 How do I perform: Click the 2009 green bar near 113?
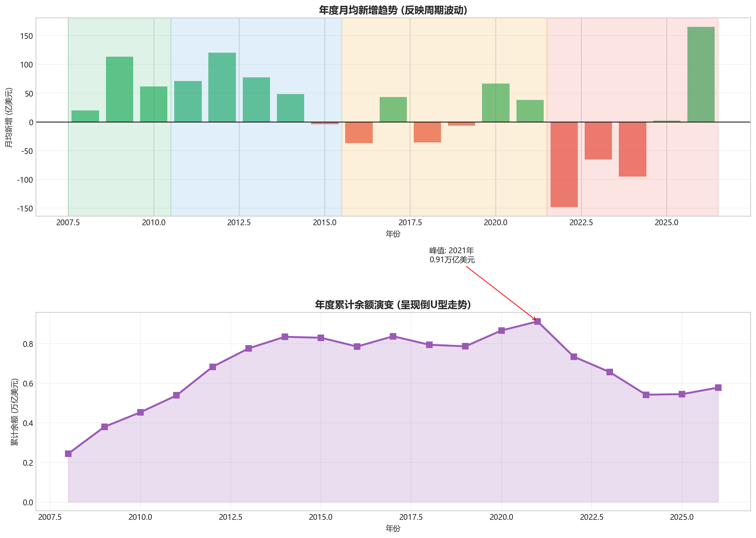coord(119,89)
